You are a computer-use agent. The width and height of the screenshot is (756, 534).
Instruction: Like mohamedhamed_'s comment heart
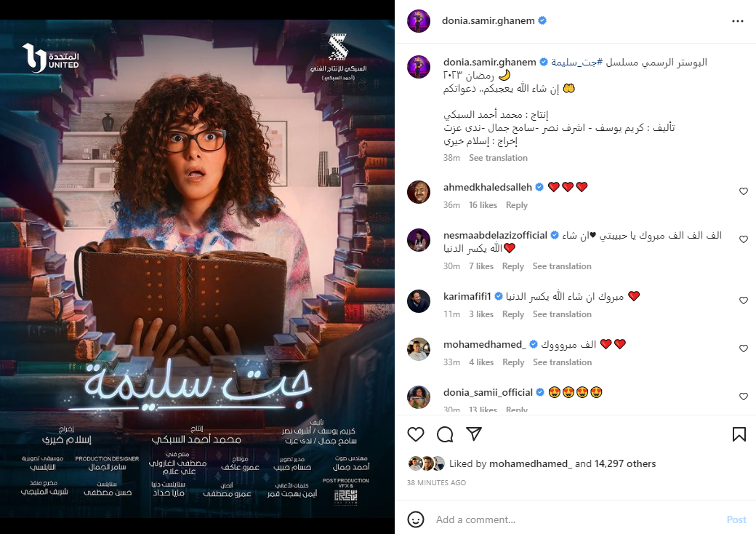744,348
